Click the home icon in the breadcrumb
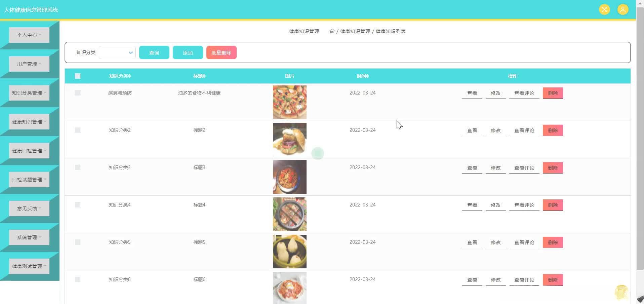 pyautogui.click(x=332, y=31)
